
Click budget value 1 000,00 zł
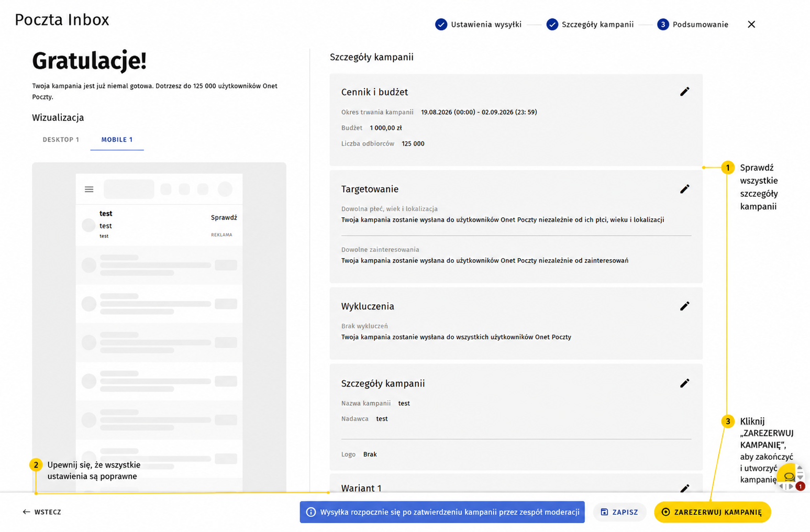[x=386, y=128]
